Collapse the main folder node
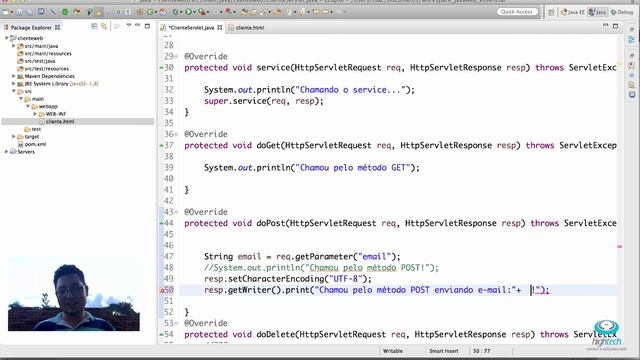This screenshot has height=360, width=640. click(x=21, y=99)
